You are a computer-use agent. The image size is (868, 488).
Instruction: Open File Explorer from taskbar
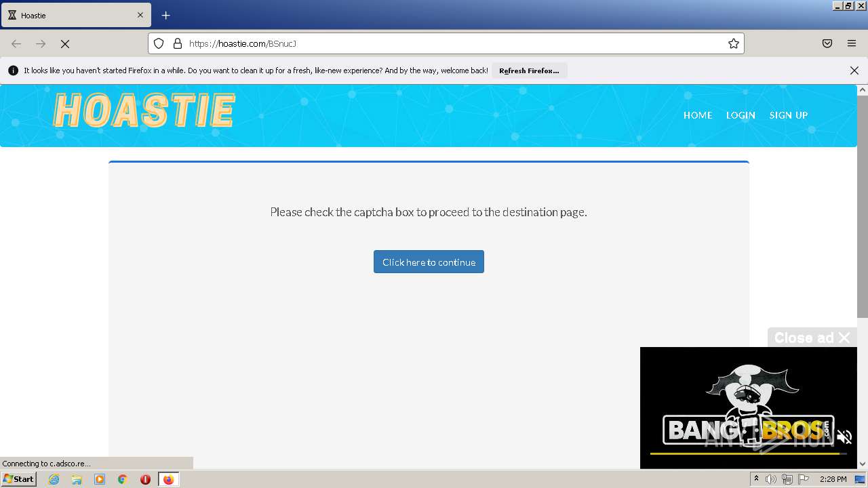tap(77, 479)
